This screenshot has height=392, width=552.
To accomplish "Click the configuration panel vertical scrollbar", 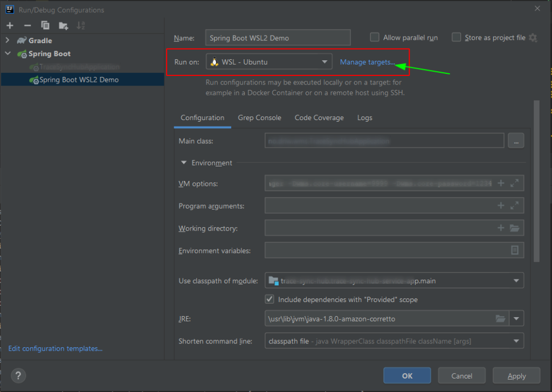I will [536, 181].
